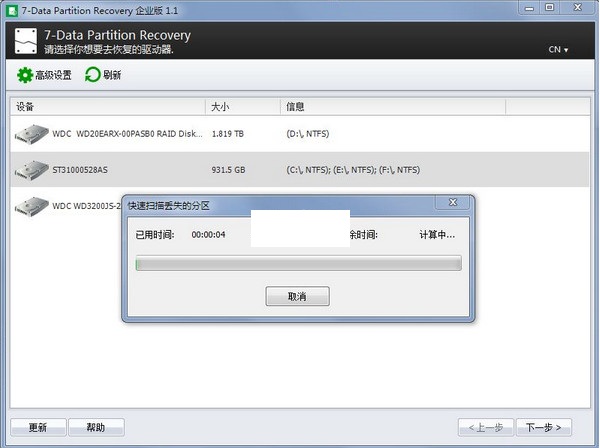Sort by the 大小 column header

[x=243, y=107]
